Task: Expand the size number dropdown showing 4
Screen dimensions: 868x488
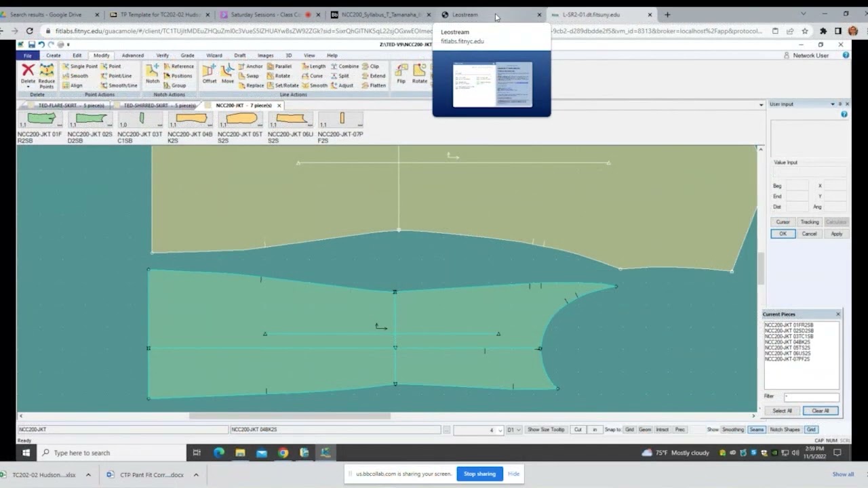Action: coord(500,430)
